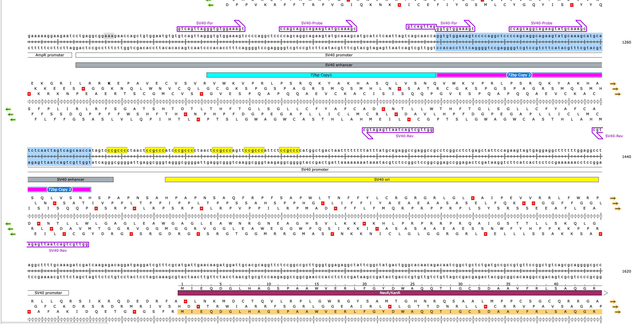This screenshot has height=324, width=644.
Task: Select leftmost SV40-For primer sequence box
Action: 211,29
